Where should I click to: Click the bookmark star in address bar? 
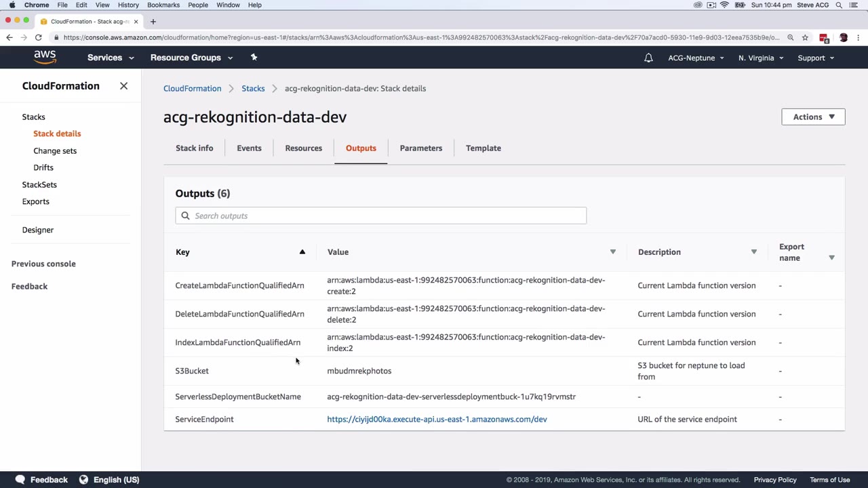(805, 38)
